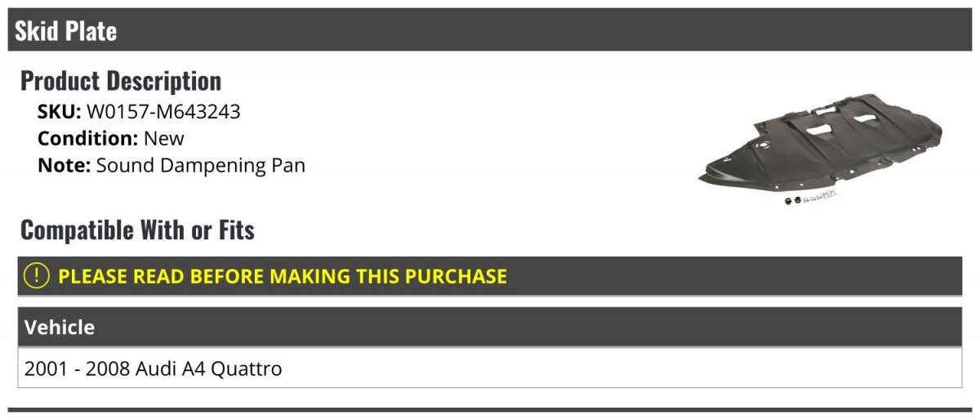Click the New condition value
The width and height of the screenshot is (980, 420).
tap(164, 139)
